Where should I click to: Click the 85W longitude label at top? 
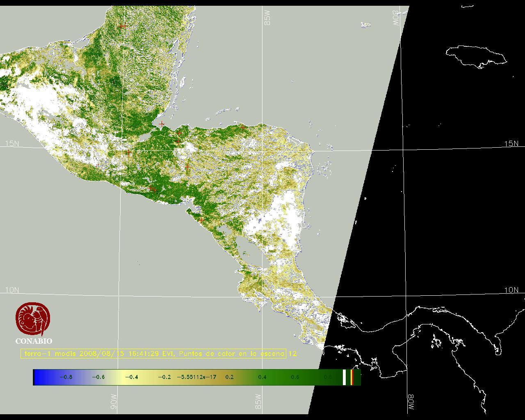(267, 18)
